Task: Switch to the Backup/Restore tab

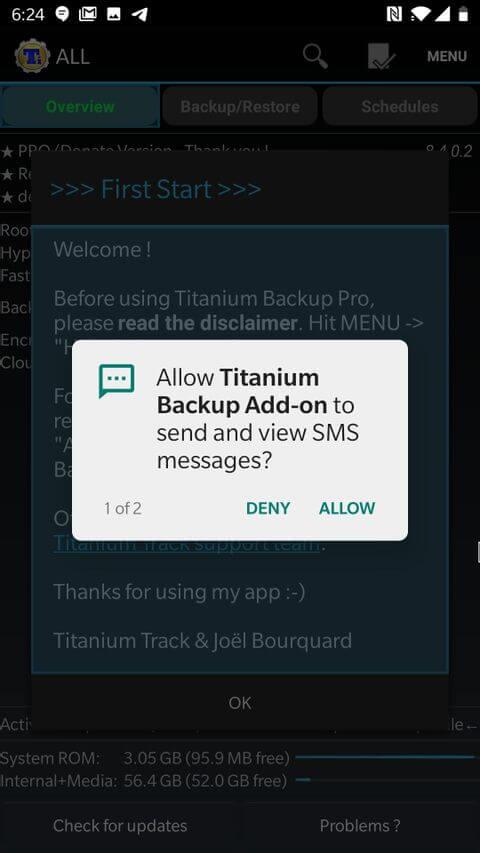Action: click(240, 106)
